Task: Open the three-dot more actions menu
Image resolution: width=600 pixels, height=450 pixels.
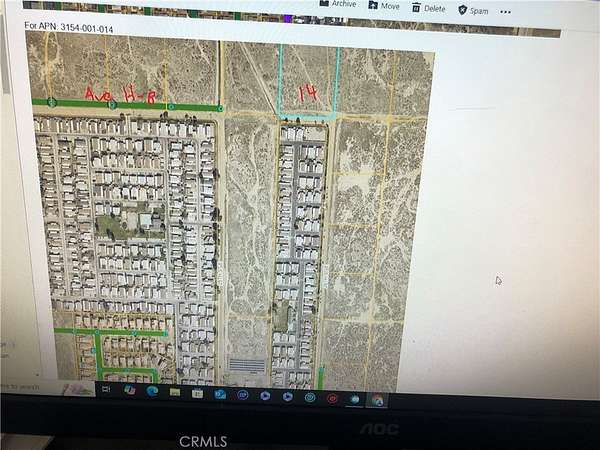Action: coord(505,12)
